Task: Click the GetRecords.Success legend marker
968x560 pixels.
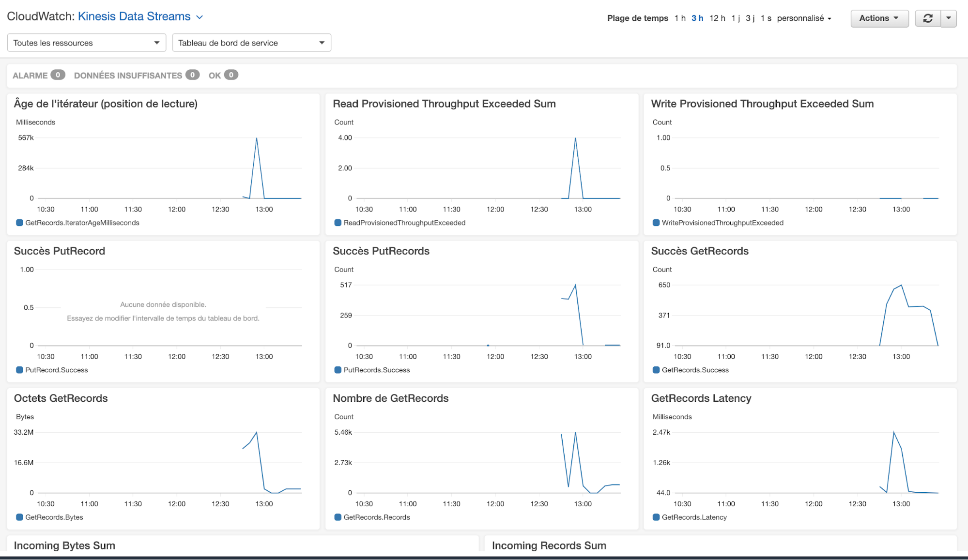Action: click(x=656, y=370)
